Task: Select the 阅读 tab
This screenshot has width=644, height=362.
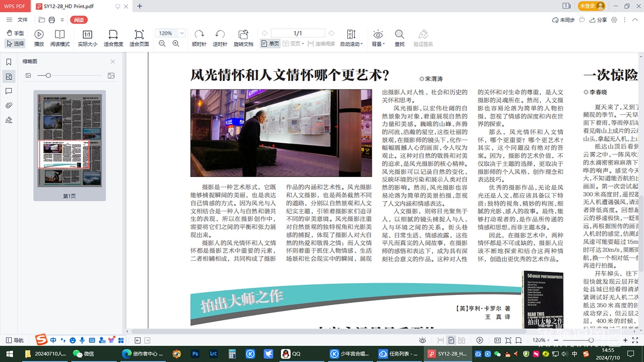Action: pyautogui.click(x=79, y=20)
